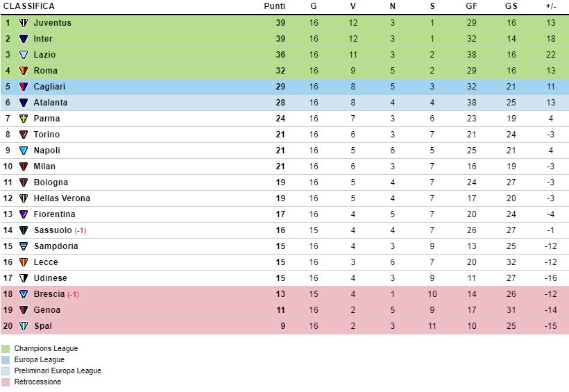Screen dimensions: 569x392
Task: Click the green Champions League legend swatch
Action: click(x=6, y=349)
